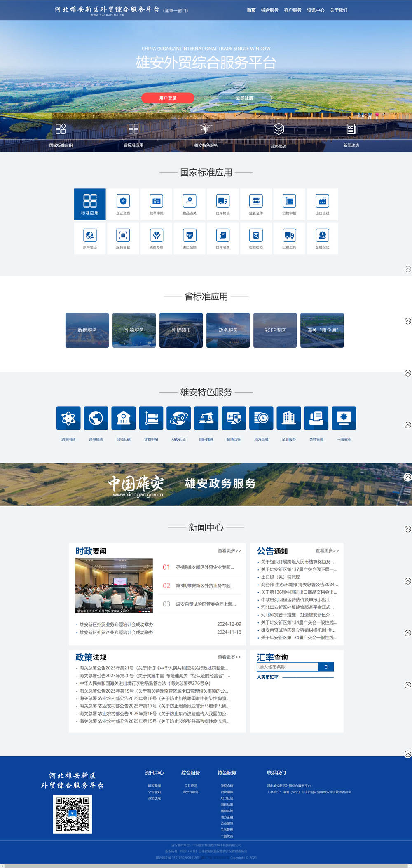Open the AEO认证 service icon

[178, 418]
